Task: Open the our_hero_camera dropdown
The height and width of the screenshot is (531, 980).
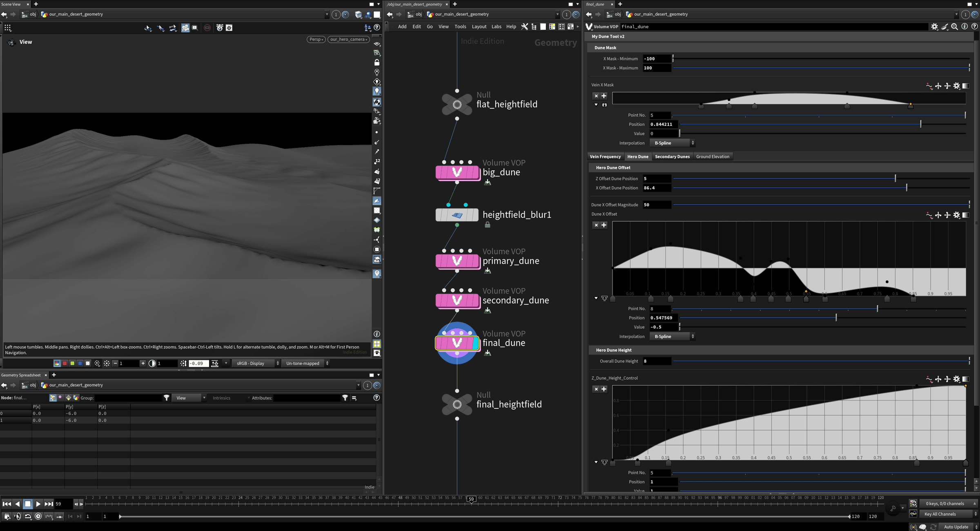Action: pyautogui.click(x=348, y=40)
